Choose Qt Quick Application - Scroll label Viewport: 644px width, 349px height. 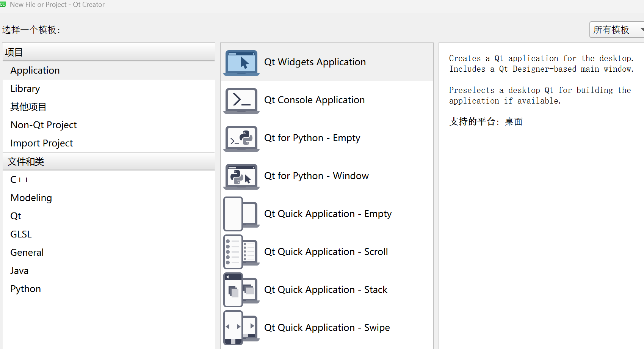[326, 252]
